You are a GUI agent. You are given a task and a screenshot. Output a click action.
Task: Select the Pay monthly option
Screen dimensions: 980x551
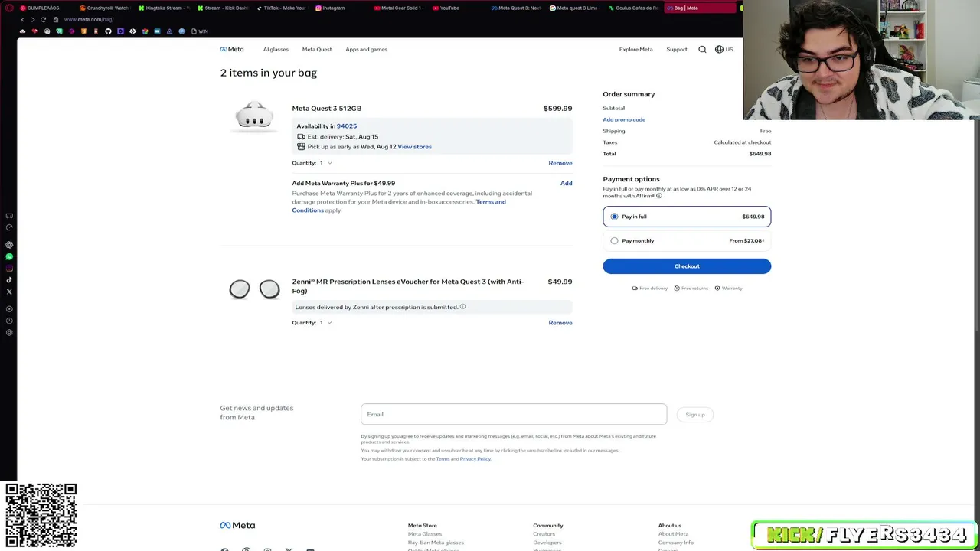tap(687, 240)
